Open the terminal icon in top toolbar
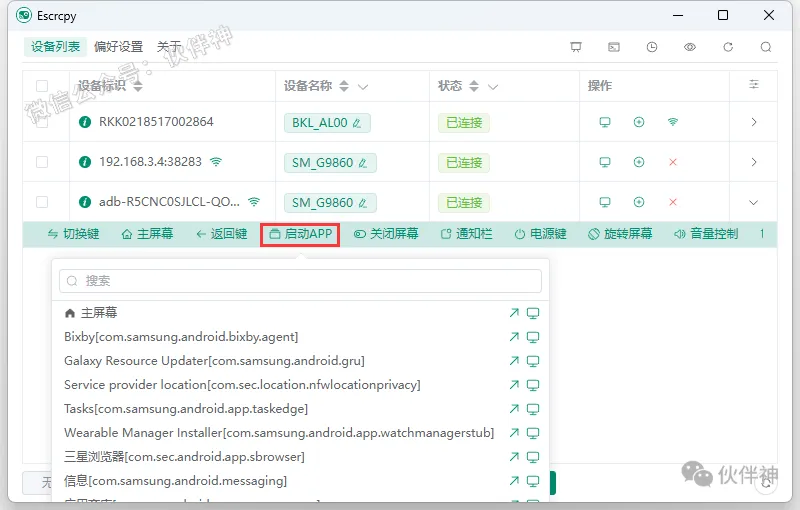800x510 pixels. click(x=614, y=47)
